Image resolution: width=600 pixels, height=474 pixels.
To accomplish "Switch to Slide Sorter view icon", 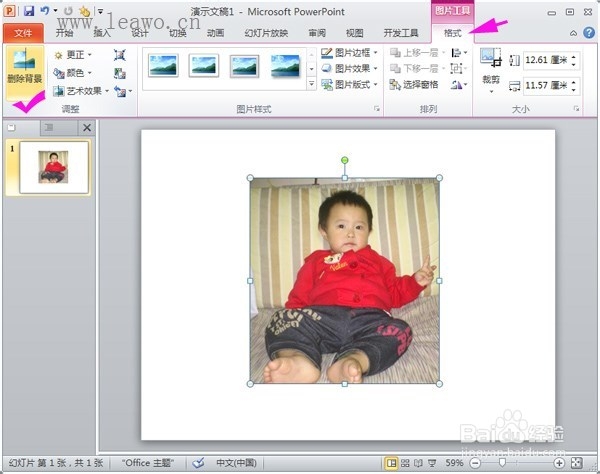I will 405,463.
